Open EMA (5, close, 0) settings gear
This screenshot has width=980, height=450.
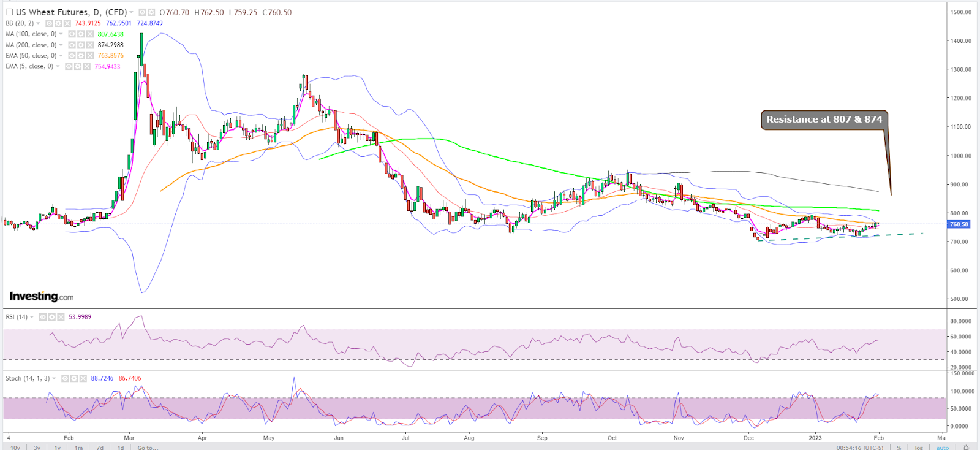tap(78, 66)
